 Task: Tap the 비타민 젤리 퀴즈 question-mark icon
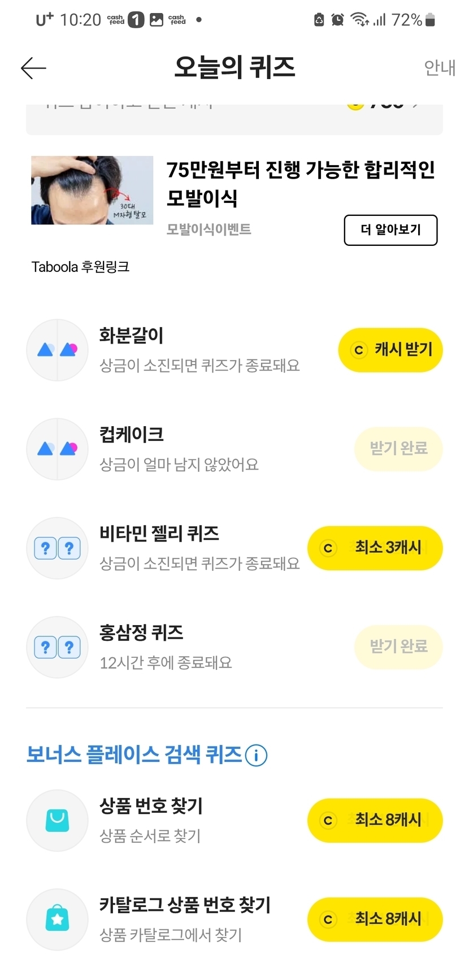click(57, 548)
